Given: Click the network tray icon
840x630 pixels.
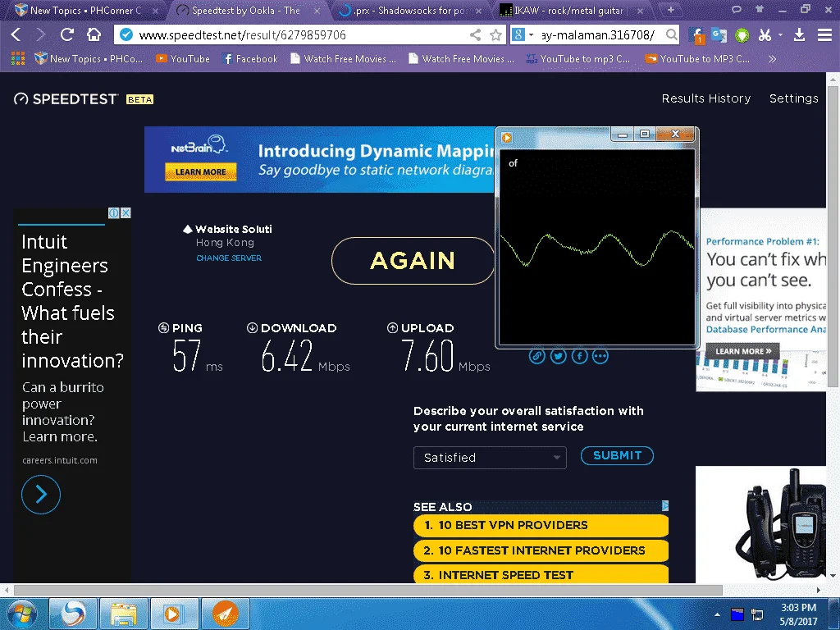Looking at the screenshot, I should tap(757, 614).
